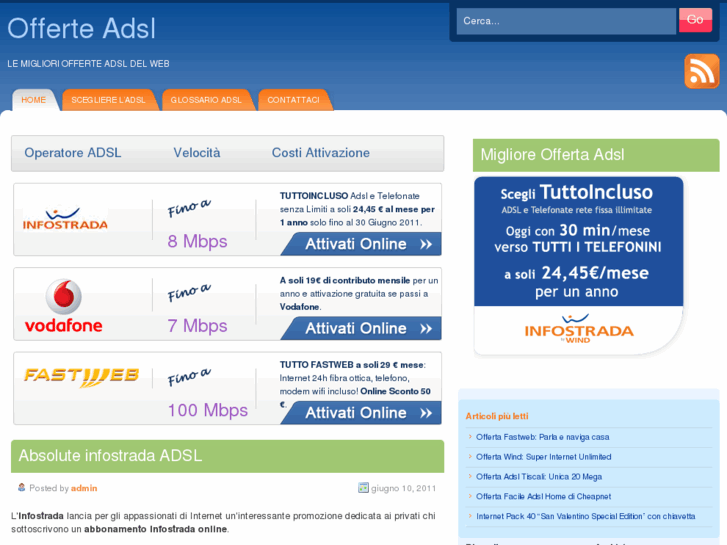The image size is (727, 545).
Task: Open Offerta Fastweb: Parla e naviga casa
Action: pos(542,437)
